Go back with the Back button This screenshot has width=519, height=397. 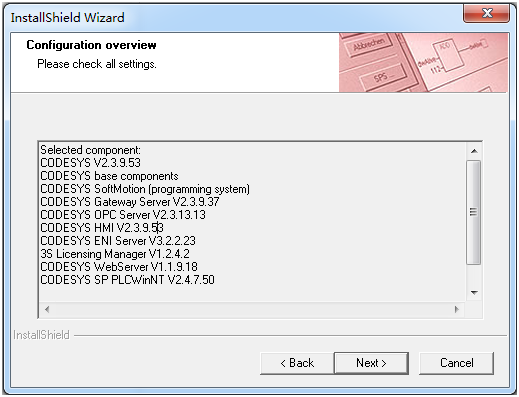click(297, 363)
